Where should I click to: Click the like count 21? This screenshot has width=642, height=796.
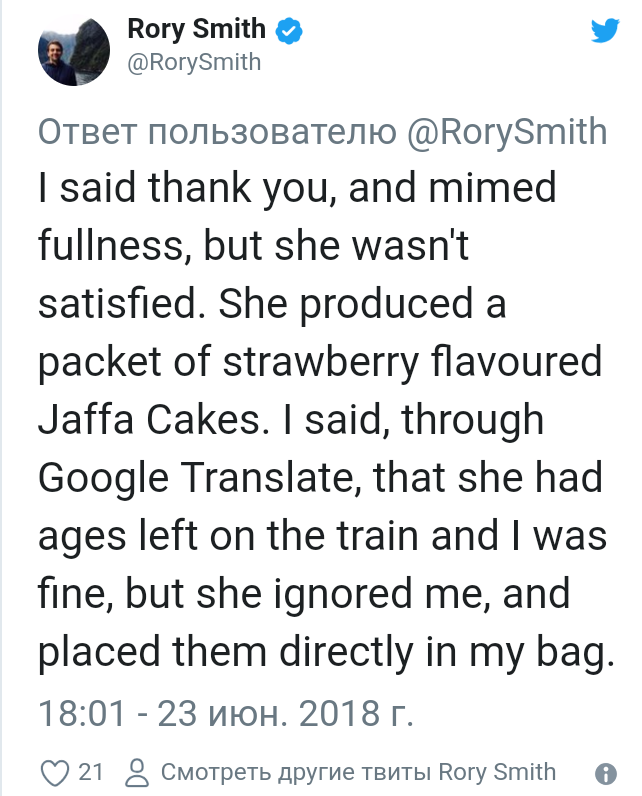[91, 772]
